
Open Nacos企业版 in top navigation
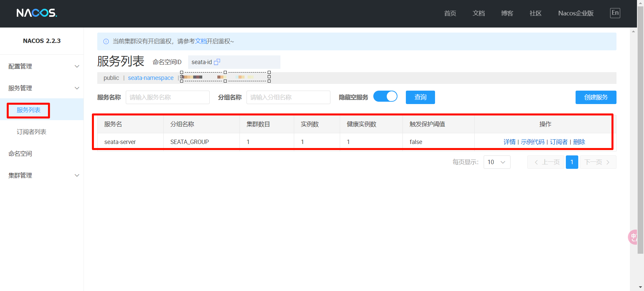pos(576,13)
